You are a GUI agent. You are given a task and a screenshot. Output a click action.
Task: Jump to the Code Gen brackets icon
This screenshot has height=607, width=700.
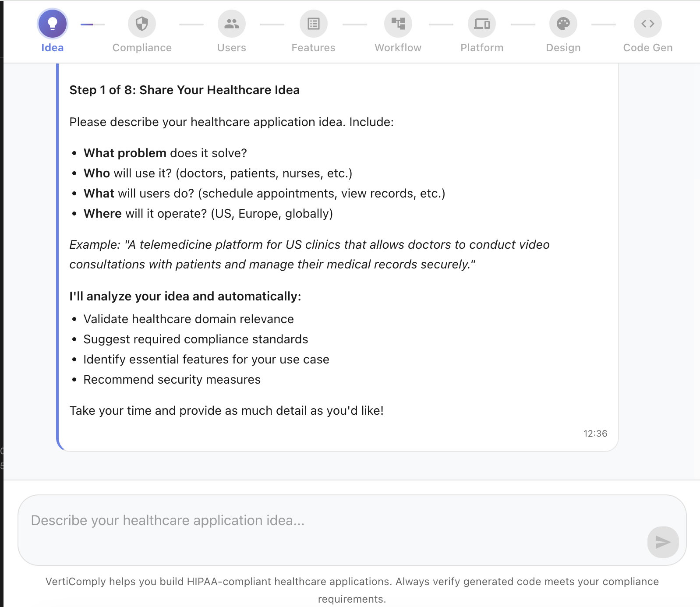648,24
